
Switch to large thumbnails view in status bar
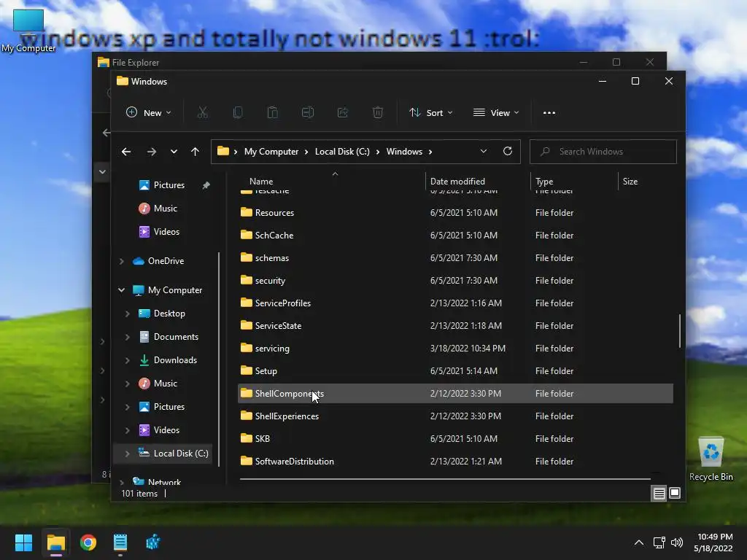point(675,493)
